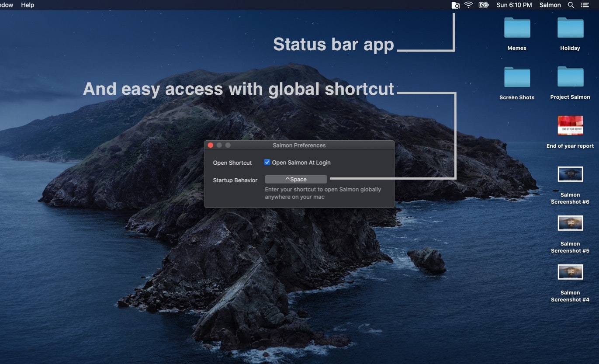Select Salmon Screenshot #5 thumbnail
The image size is (599, 364).
click(x=570, y=223)
